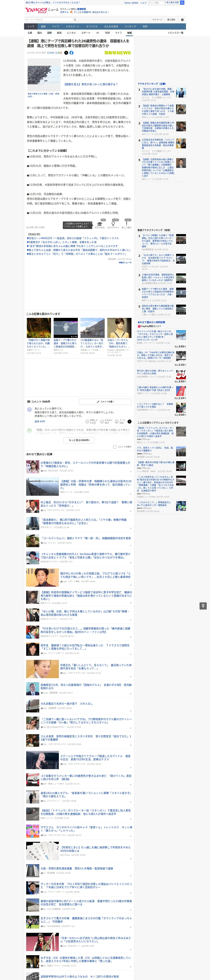Click the web search magnifier button at top
The width and height of the screenshot is (210, 980).
pyautogui.click(x=182, y=3)
